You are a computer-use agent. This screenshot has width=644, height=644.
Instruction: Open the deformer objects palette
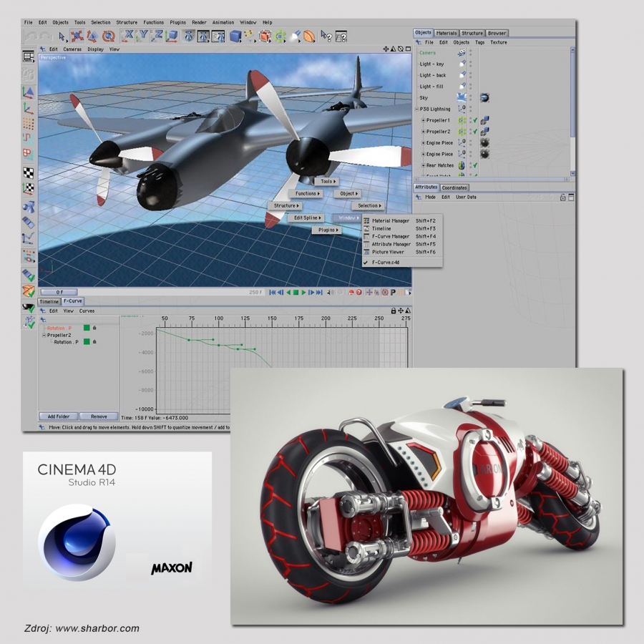click(x=309, y=36)
